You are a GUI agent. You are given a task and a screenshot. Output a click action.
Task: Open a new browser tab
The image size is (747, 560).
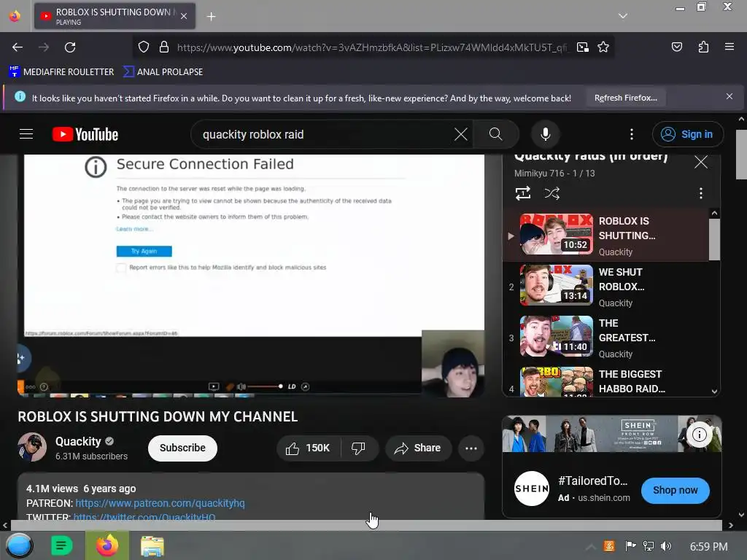click(x=211, y=17)
